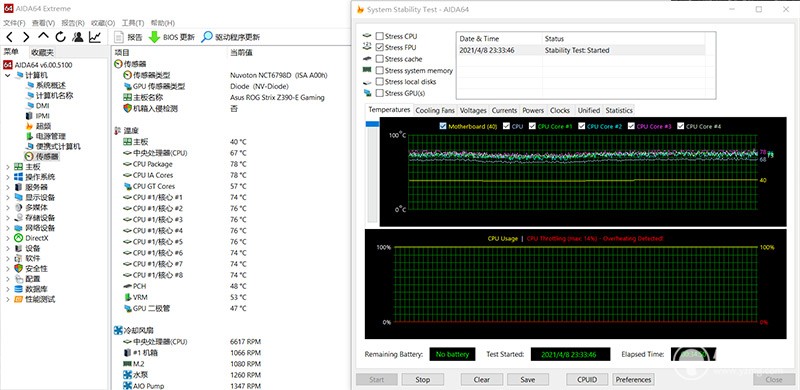Open Preferences in stability test
Viewport: 800px width, 390px height.
coord(633,380)
